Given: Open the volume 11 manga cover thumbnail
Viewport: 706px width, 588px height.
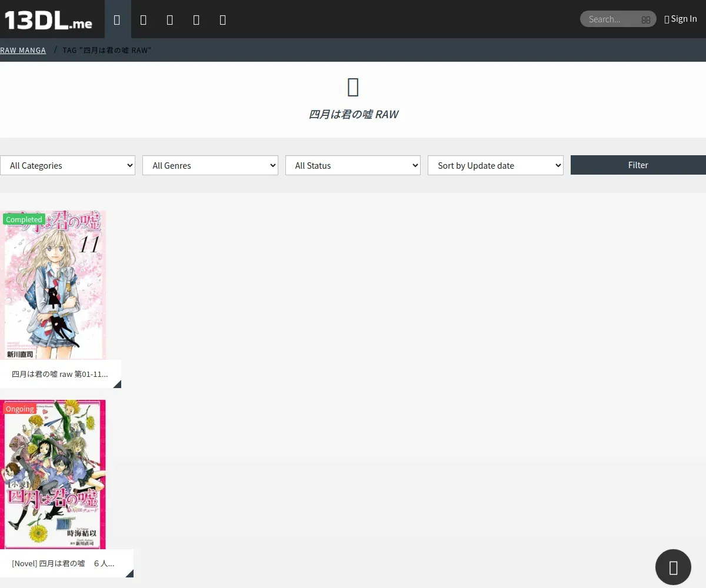Looking at the screenshot, I should point(53,285).
